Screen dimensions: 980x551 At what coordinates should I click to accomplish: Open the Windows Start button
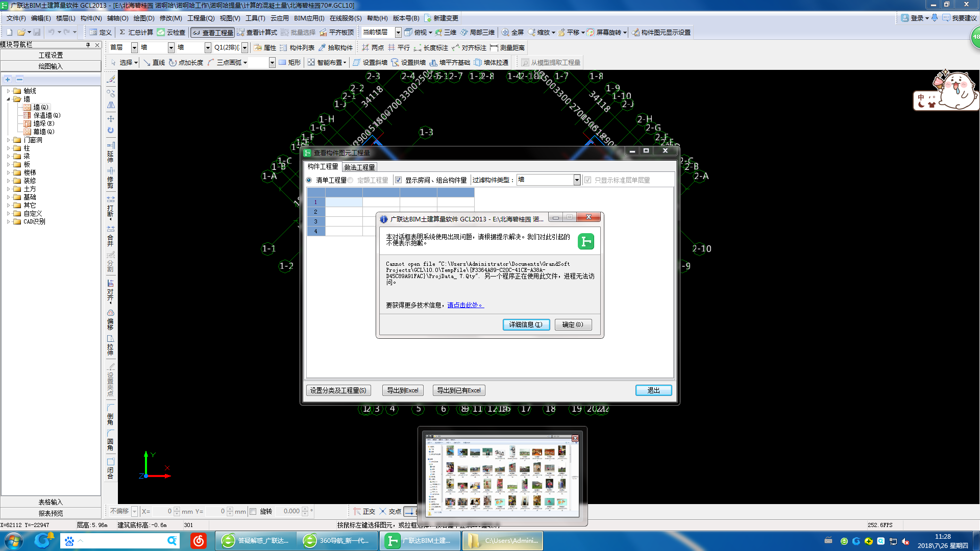coord(13,541)
